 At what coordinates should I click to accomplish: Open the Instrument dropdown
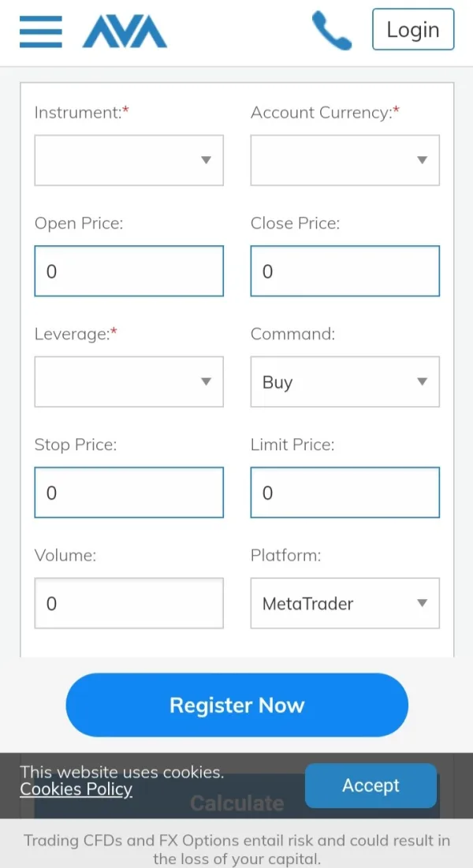pos(128,160)
